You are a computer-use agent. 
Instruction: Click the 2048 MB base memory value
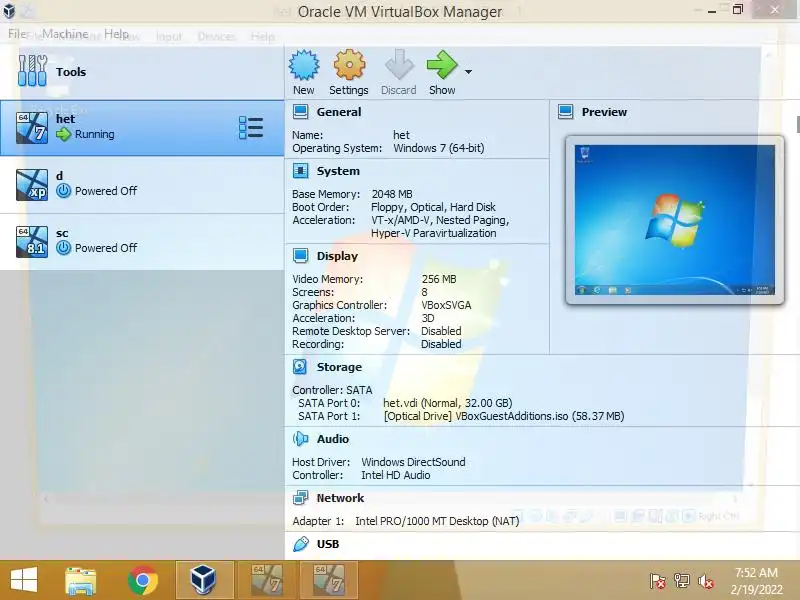click(392, 194)
